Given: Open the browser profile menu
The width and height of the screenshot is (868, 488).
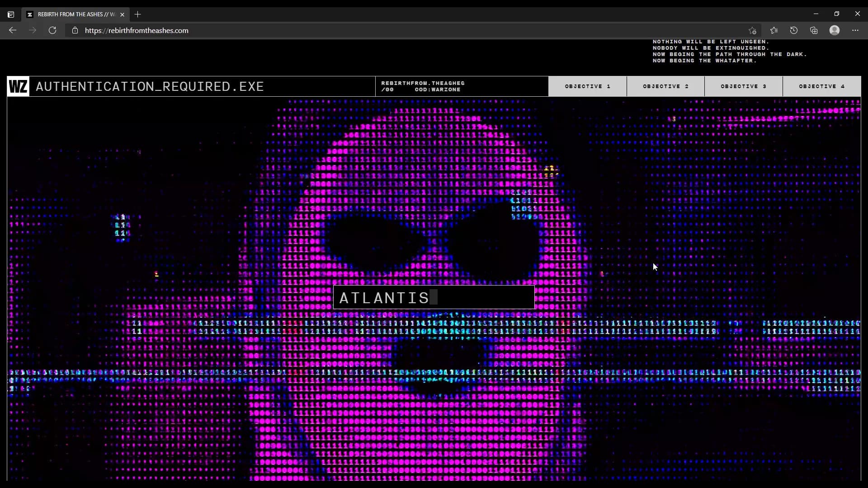Looking at the screenshot, I should coord(835,30).
